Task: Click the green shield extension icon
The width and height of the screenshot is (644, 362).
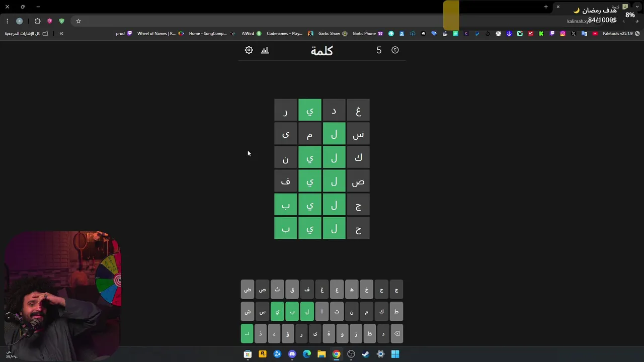Action: (x=61, y=21)
